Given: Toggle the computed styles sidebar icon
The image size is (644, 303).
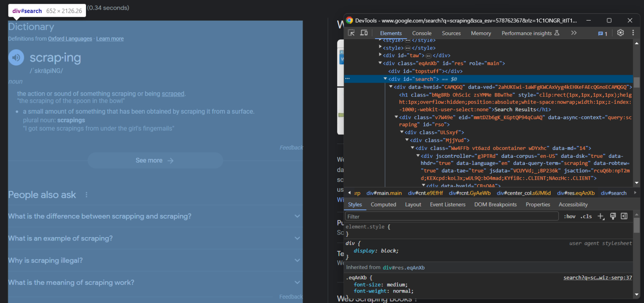Looking at the screenshot, I should pos(624,216).
